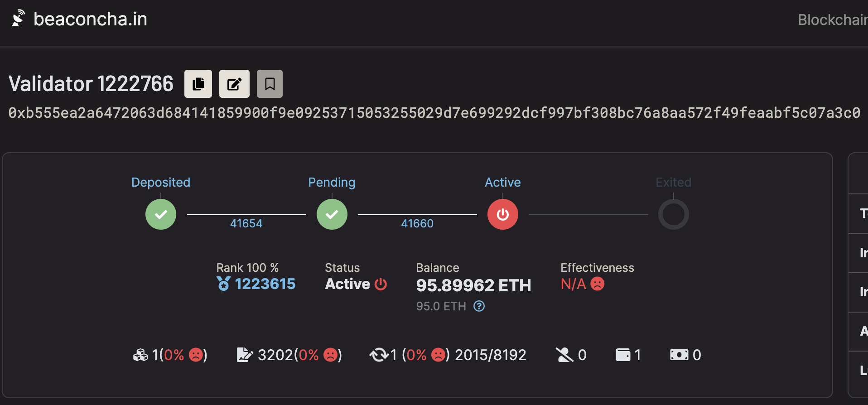Click the Rank 100 % label
Viewport: 868px width, 405px height.
247,268
